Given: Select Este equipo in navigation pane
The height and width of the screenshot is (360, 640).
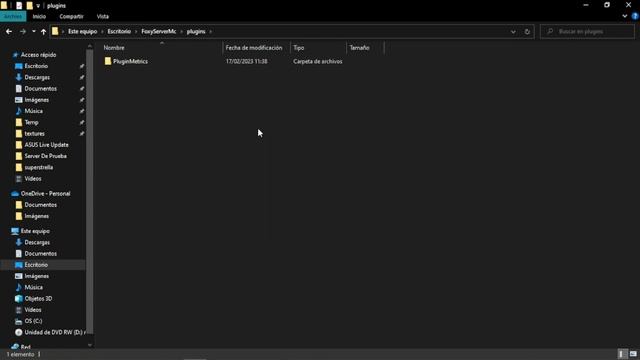Looking at the screenshot, I should click(35, 231).
